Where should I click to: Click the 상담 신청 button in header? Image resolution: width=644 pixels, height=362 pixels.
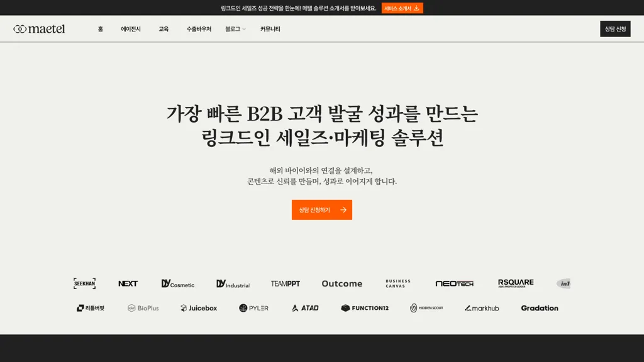615,29
